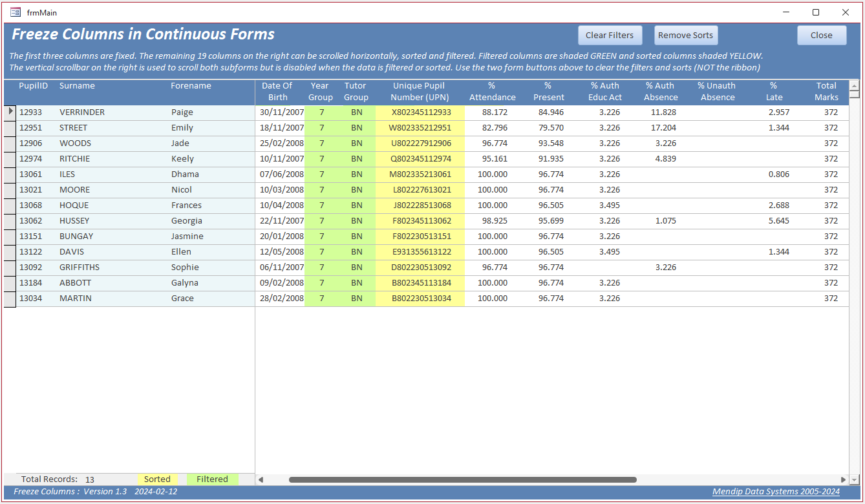Click the PupilID column header
The image size is (865, 504).
point(33,85)
